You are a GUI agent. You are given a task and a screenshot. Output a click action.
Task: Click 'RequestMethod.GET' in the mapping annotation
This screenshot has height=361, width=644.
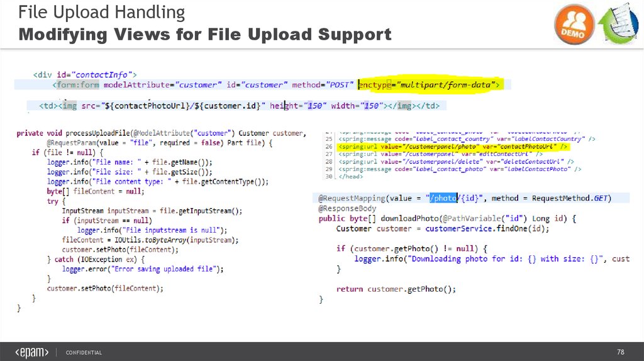(x=569, y=198)
